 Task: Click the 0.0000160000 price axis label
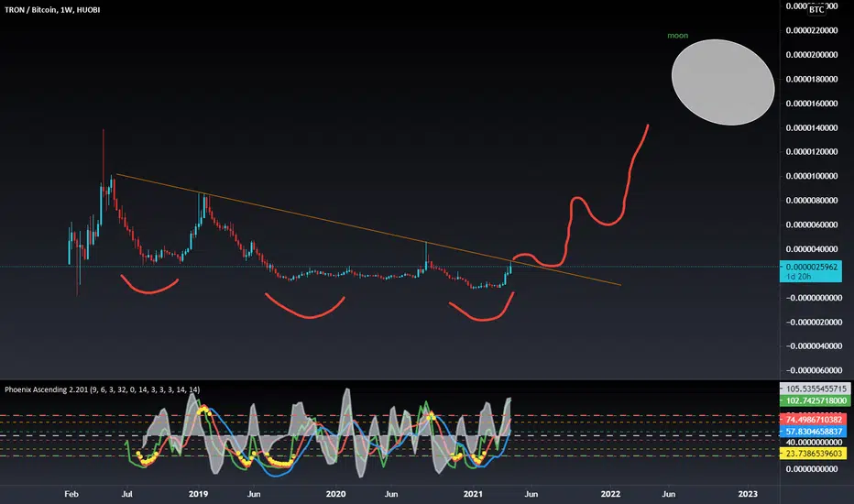click(x=812, y=104)
